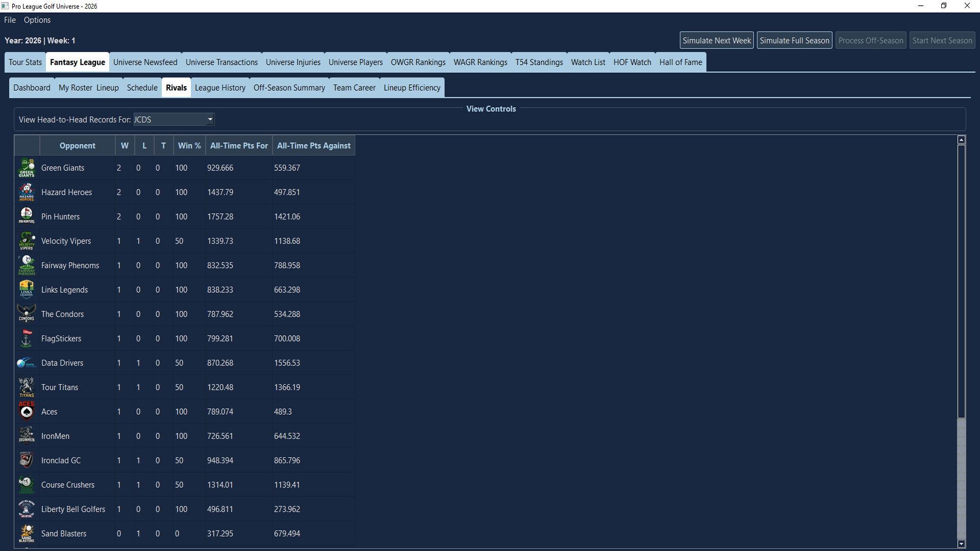
Task: Click the Links Legends team logo
Action: pos(27,289)
